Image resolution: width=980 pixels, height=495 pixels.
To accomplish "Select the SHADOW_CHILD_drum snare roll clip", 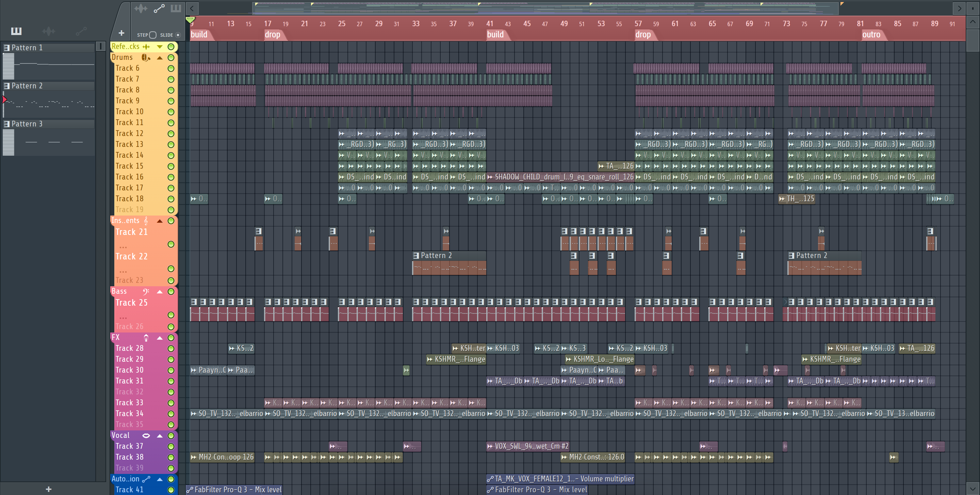I will pos(560,177).
